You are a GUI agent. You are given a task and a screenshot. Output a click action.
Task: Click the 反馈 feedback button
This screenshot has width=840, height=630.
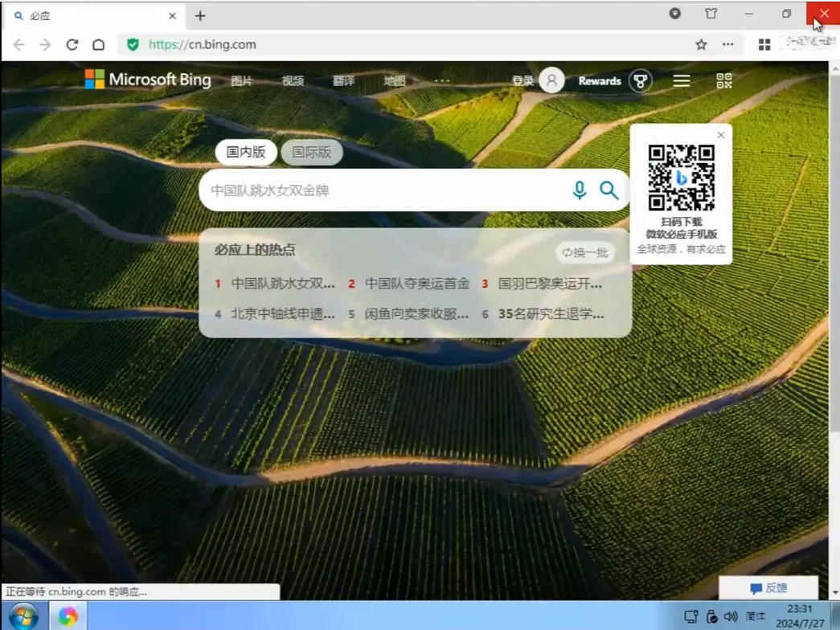(x=768, y=587)
